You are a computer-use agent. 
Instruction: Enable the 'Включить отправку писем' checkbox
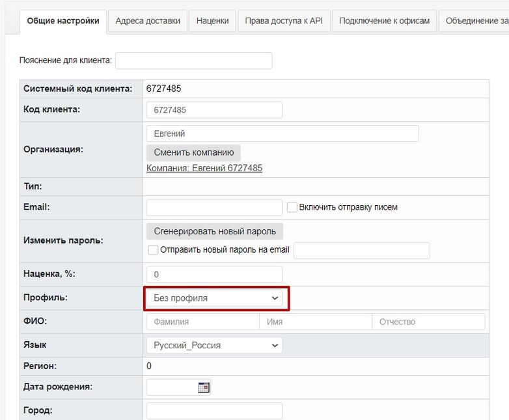[x=292, y=207]
